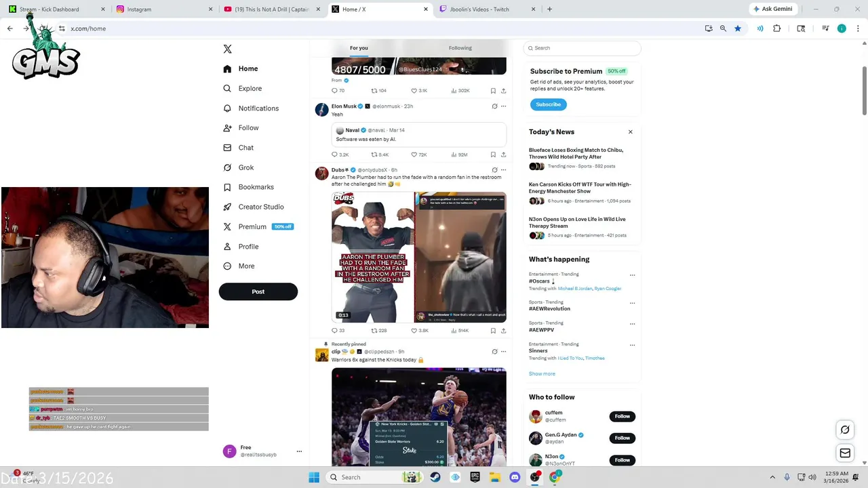Open more options on Elon Musk's post
The width and height of the screenshot is (868, 488).
click(503, 106)
